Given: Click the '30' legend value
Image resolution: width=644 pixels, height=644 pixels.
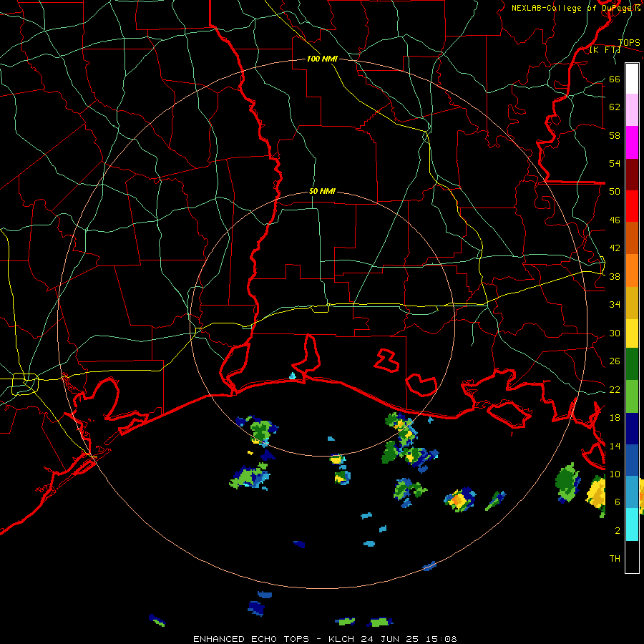Looking at the screenshot, I should click(x=615, y=333).
